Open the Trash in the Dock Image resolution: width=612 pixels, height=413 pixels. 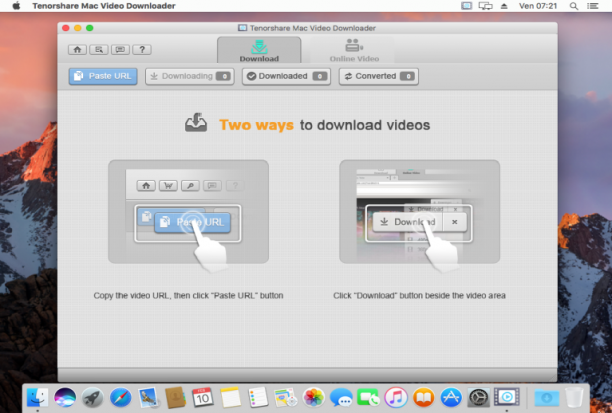pyautogui.click(x=574, y=398)
